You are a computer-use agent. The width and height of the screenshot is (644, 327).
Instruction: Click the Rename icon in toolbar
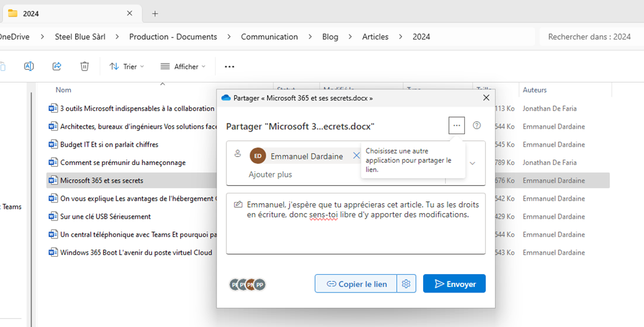[29, 67]
